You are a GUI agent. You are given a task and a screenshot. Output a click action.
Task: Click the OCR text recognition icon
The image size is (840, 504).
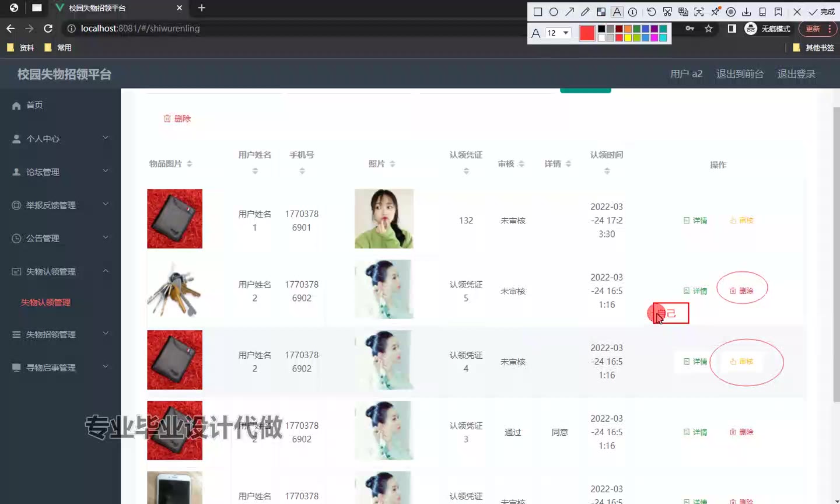pos(699,12)
